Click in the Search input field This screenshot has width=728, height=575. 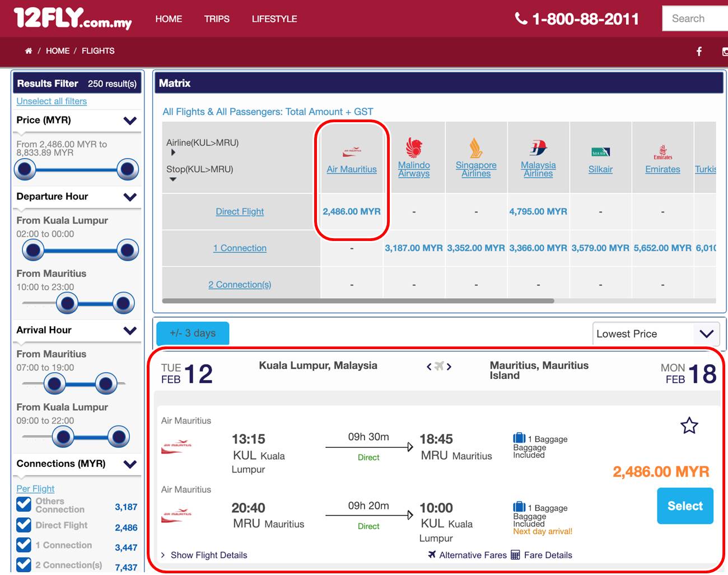coord(695,18)
